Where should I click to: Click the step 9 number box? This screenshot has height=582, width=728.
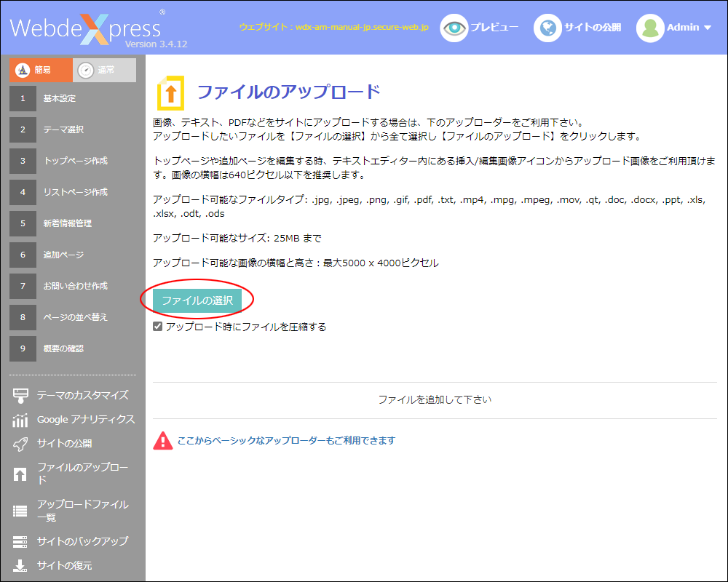pyautogui.click(x=23, y=348)
